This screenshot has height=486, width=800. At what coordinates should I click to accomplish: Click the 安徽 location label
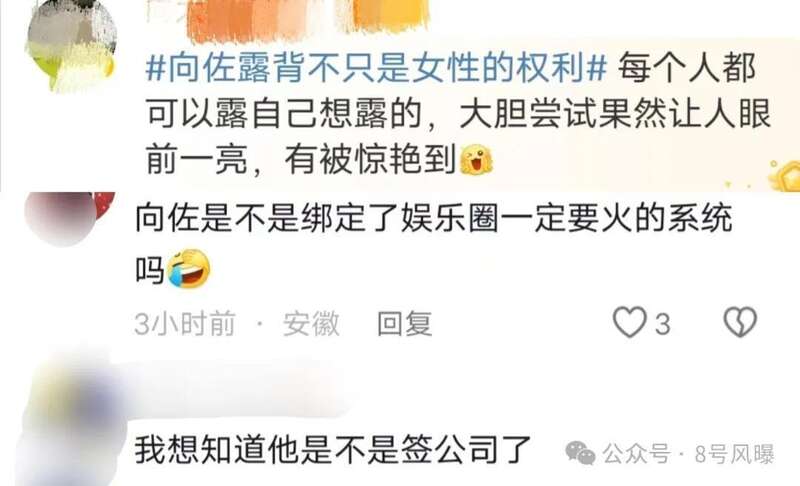pos(311,323)
